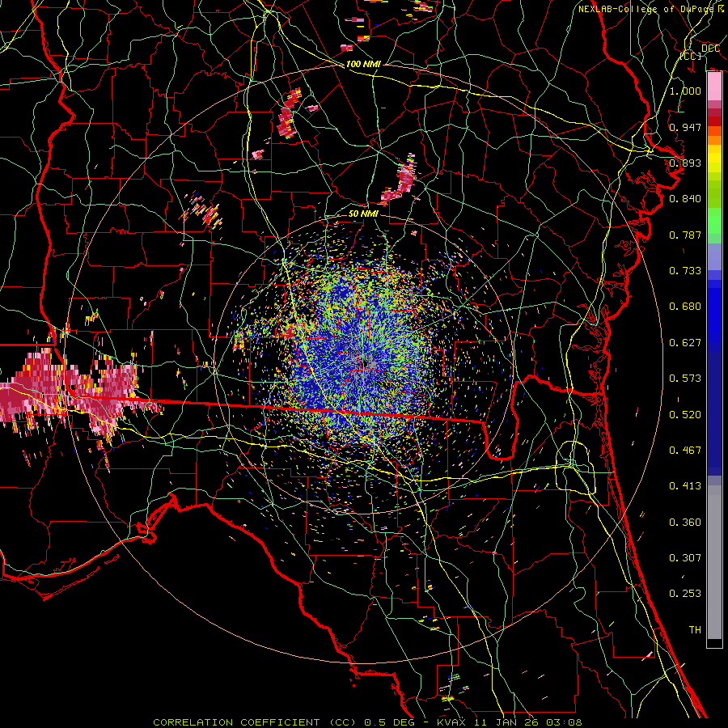Click the 0.627 scale value
728x728 pixels.
click(685, 343)
